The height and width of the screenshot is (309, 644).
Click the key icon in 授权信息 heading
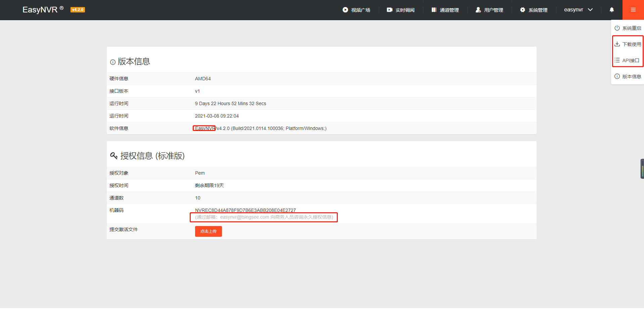[x=114, y=156]
